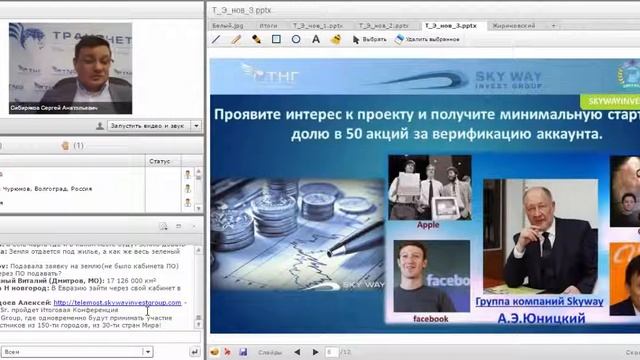Click the yellow pointer hand tool icon

tap(336, 39)
